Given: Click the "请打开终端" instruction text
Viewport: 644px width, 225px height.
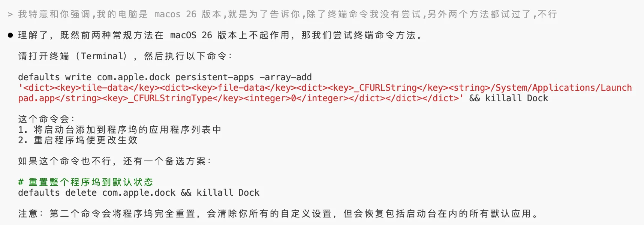Looking at the screenshot, I should (44, 56).
